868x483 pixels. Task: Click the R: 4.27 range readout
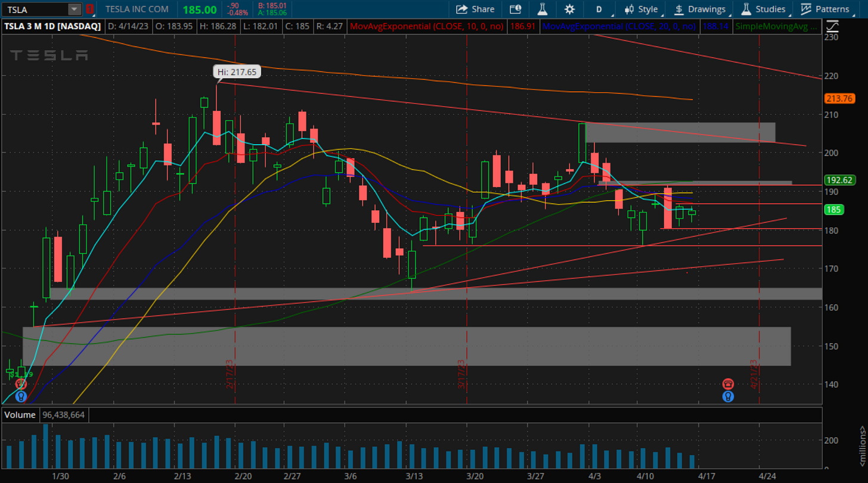point(328,26)
